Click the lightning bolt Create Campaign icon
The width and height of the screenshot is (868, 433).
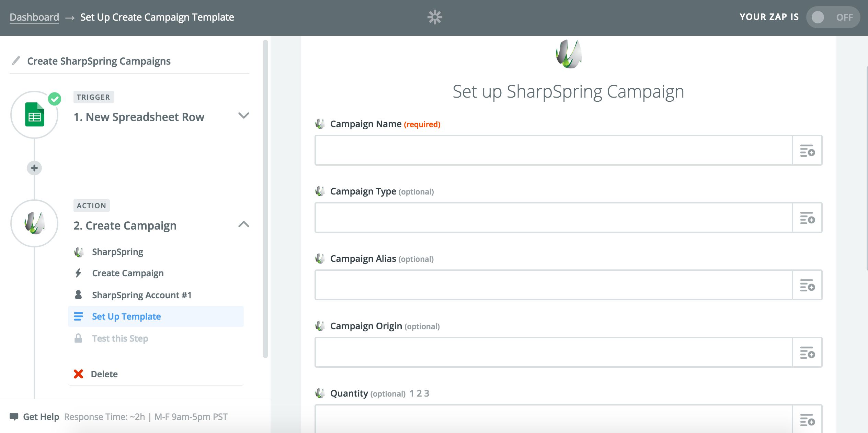pyautogui.click(x=78, y=273)
